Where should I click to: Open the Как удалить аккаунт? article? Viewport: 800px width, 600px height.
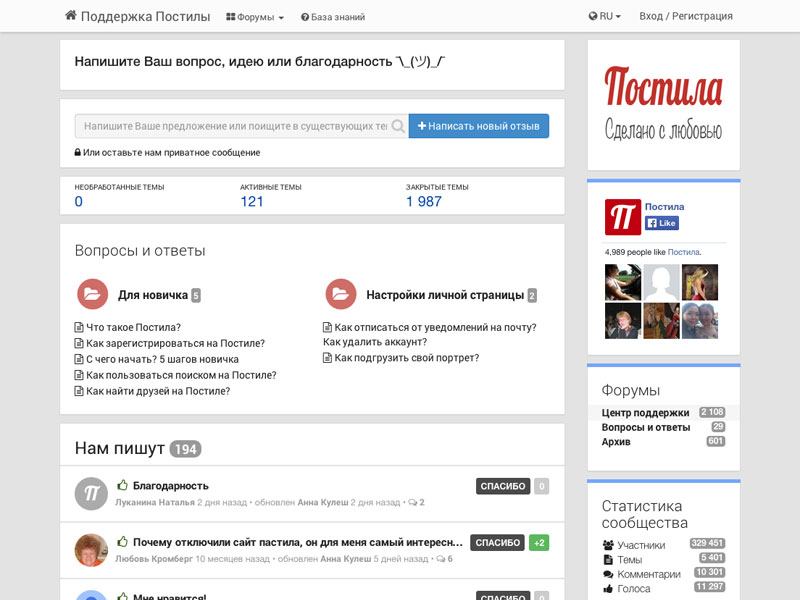pos(375,342)
